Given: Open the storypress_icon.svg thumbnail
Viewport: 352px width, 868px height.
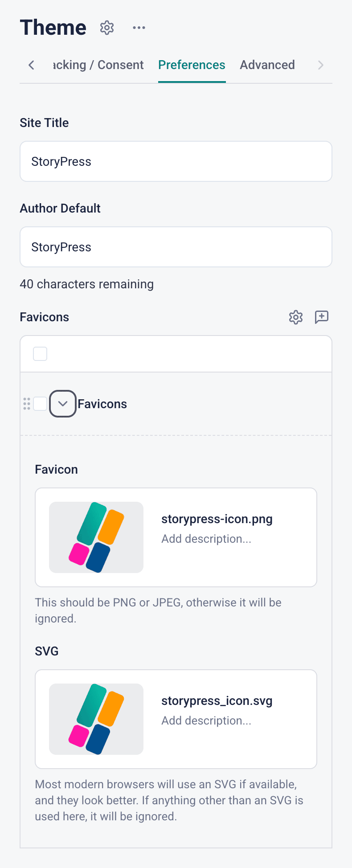Looking at the screenshot, I should click(x=96, y=719).
